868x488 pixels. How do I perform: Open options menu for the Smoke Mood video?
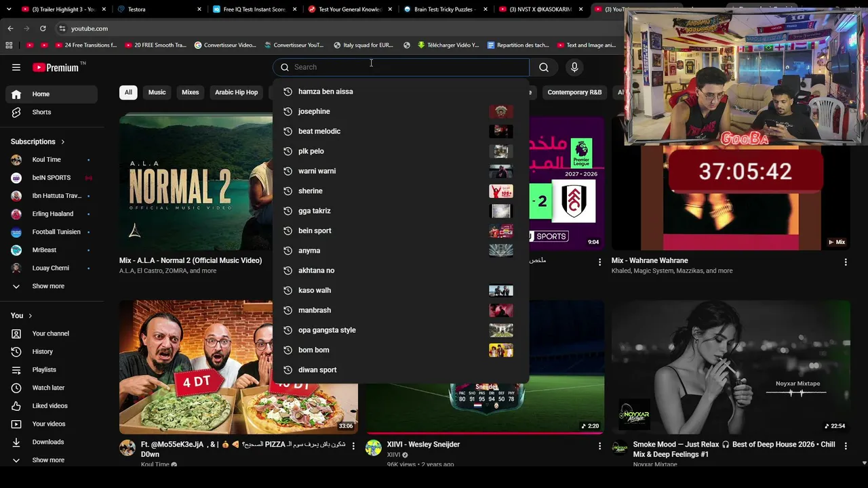click(846, 446)
